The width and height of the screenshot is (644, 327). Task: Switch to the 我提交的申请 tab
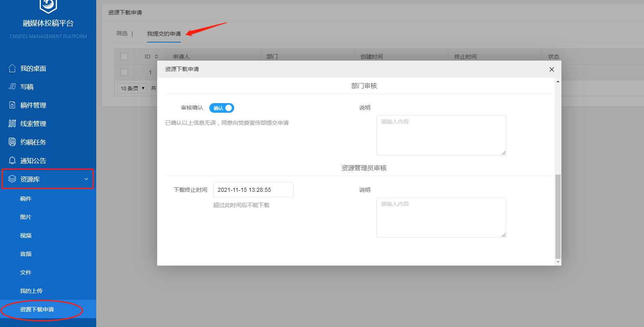164,34
